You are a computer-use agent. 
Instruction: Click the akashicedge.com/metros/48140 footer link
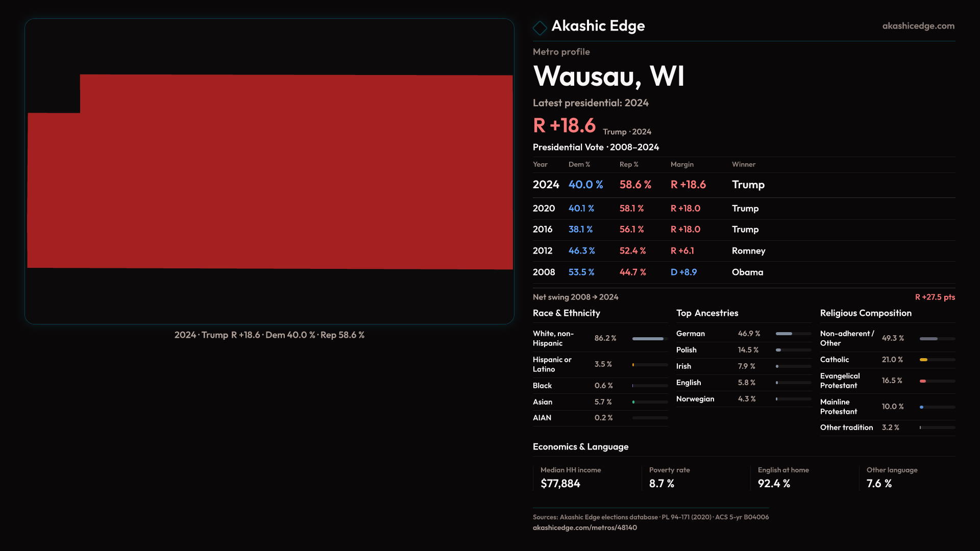tap(584, 528)
